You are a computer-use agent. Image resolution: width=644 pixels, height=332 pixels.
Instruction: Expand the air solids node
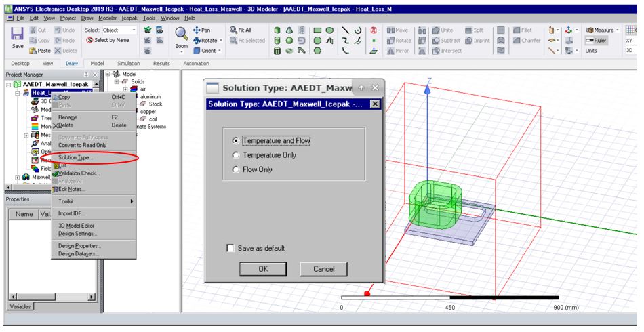(x=125, y=89)
